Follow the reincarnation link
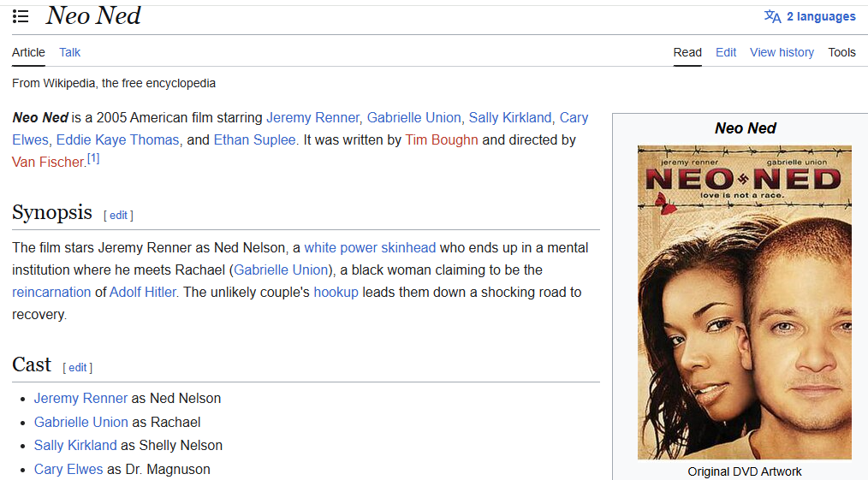 [x=51, y=292]
